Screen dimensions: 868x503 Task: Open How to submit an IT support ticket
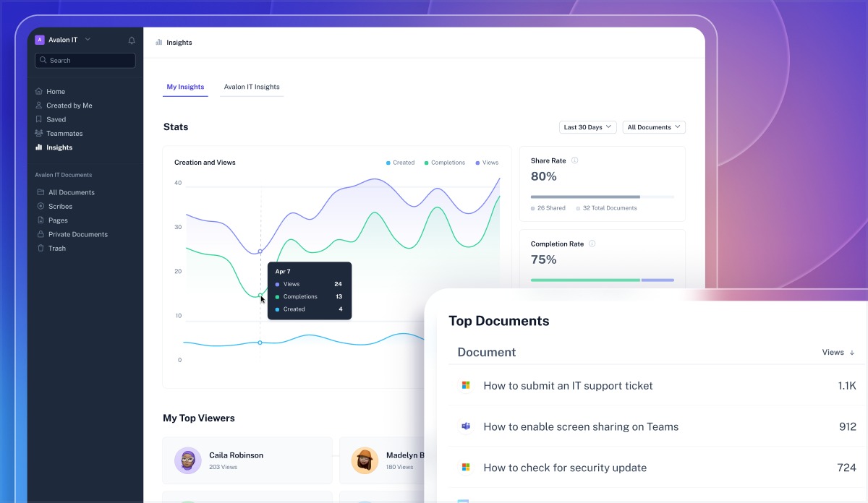(568, 386)
